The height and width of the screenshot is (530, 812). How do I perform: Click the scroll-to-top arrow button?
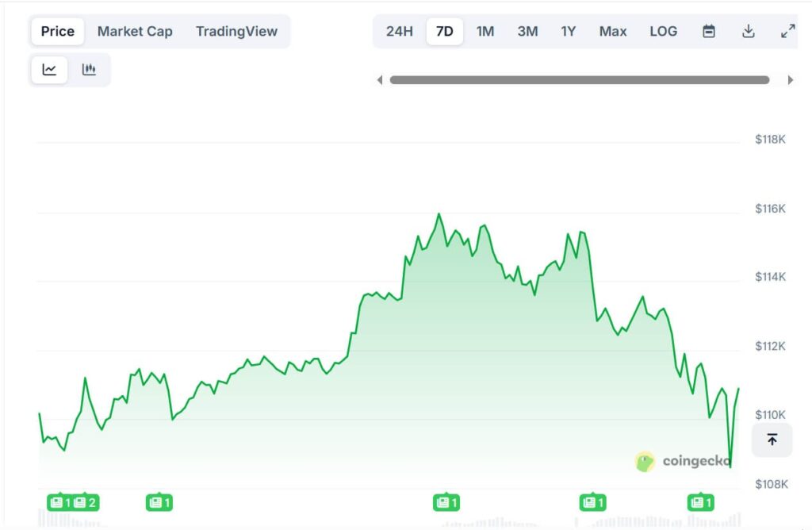click(772, 440)
